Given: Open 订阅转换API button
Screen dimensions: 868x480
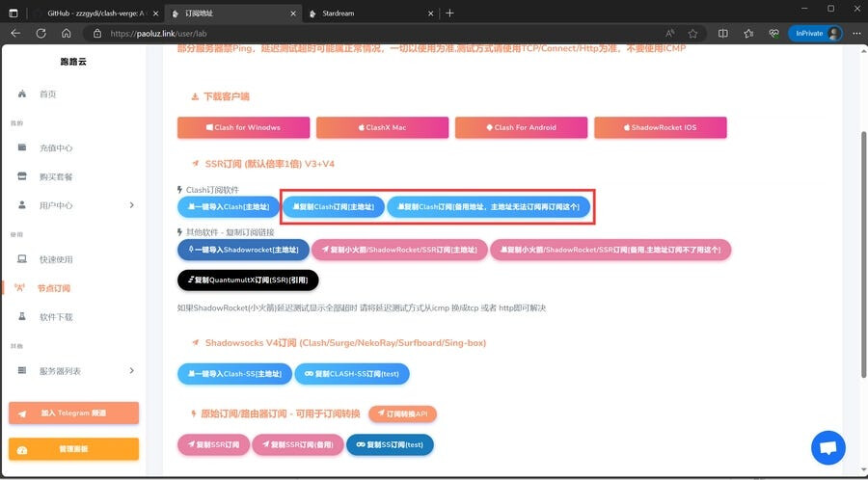Looking at the screenshot, I should click(x=402, y=413).
